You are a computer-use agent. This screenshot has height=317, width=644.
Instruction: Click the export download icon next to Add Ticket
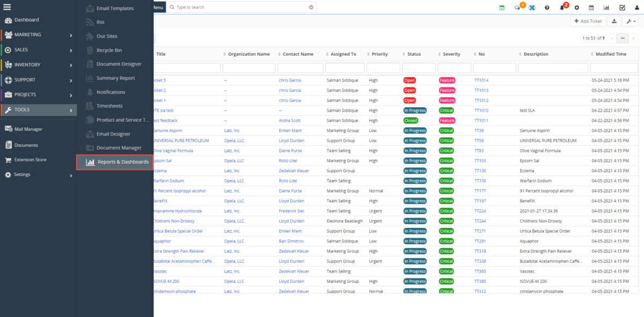[x=613, y=21]
